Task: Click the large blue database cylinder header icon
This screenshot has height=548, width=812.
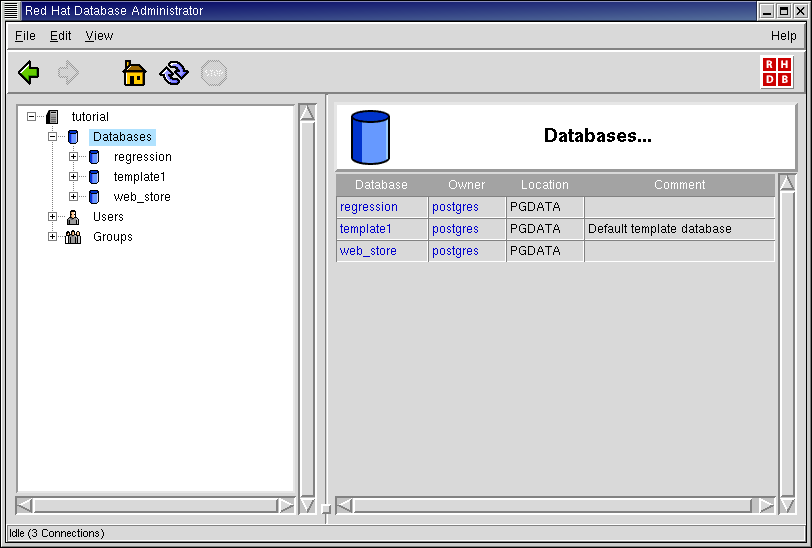Action: click(x=370, y=137)
